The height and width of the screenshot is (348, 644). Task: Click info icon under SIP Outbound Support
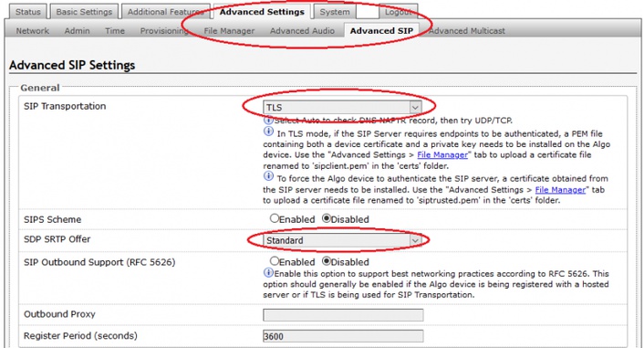tap(268, 273)
